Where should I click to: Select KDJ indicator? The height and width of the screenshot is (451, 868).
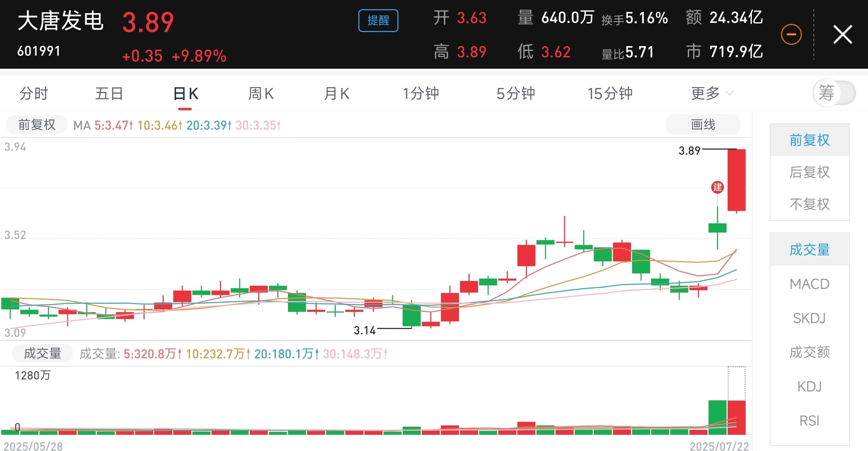coord(810,387)
